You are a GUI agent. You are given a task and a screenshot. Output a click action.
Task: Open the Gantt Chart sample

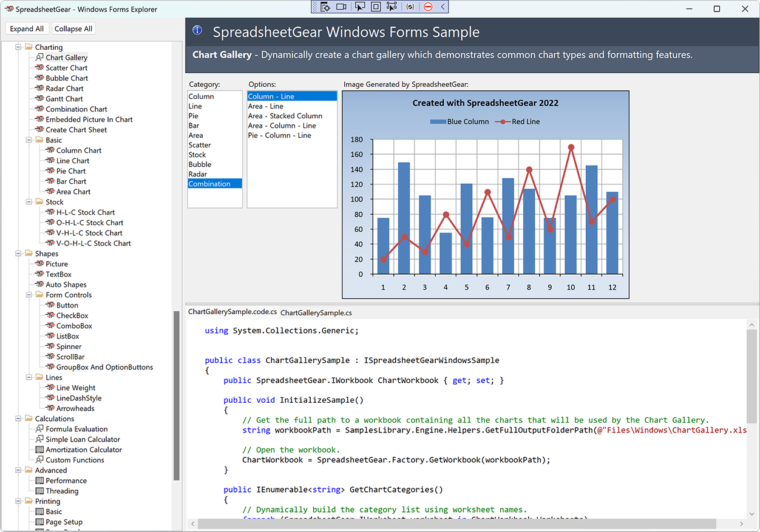tap(64, 99)
